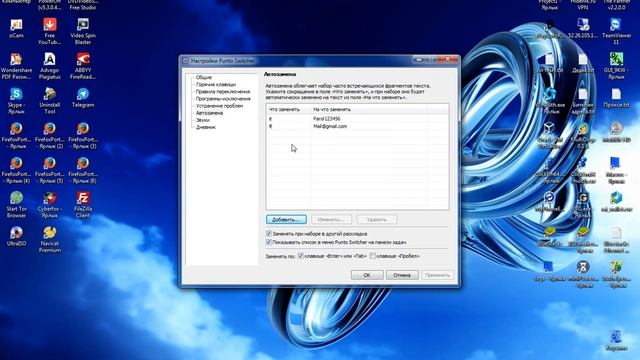Open the Общие settings section
Screen dimensions: 640x360
pos(204,77)
